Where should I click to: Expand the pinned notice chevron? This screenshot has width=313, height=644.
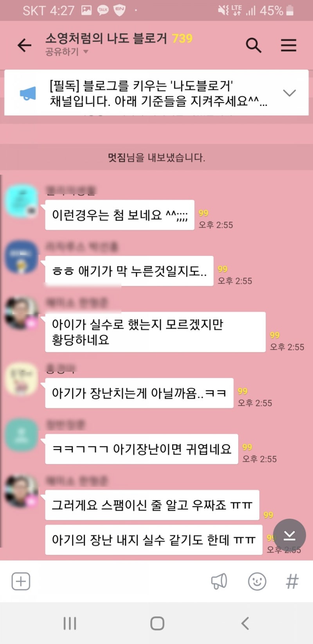pos(289,93)
